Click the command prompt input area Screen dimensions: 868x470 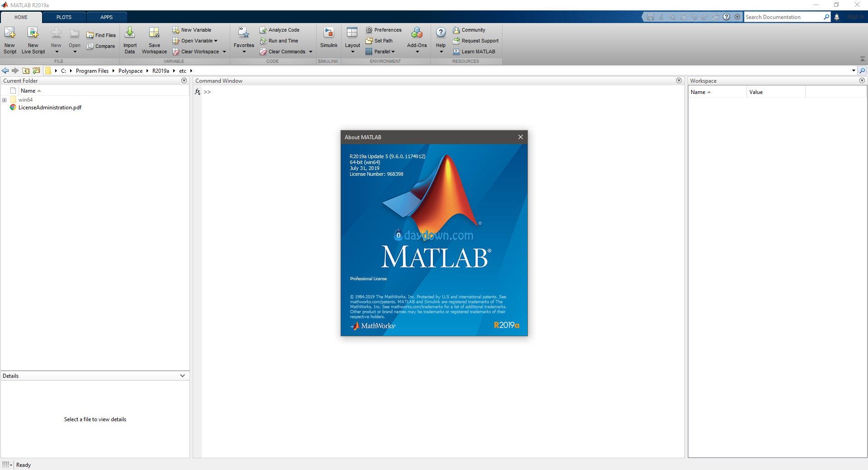coord(443,92)
